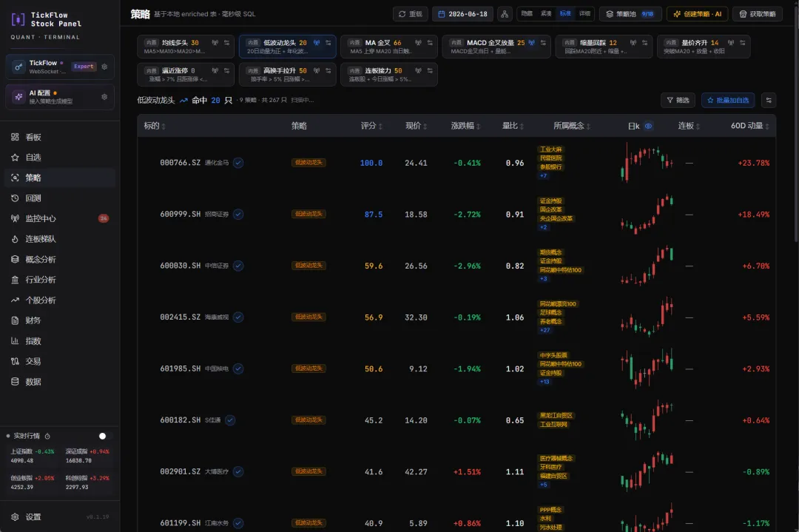Click the Expert badge on TickFlow card
Viewport: 799px width, 532px height.
(84, 67)
